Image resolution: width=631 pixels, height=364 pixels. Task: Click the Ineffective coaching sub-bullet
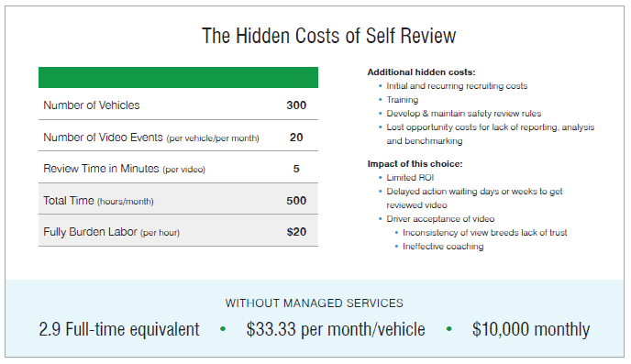[443, 247]
